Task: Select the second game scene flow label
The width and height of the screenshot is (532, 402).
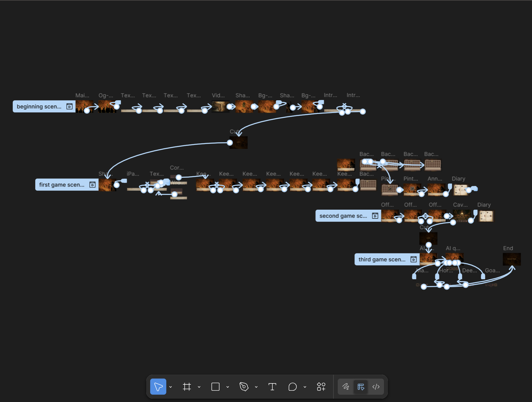Action: point(343,216)
